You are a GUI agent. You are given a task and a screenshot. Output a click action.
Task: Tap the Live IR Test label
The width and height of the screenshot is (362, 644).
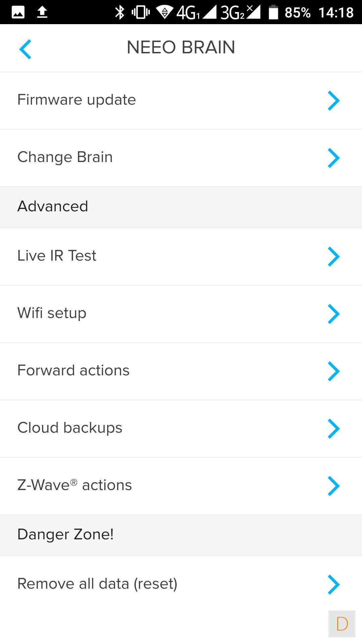point(57,256)
